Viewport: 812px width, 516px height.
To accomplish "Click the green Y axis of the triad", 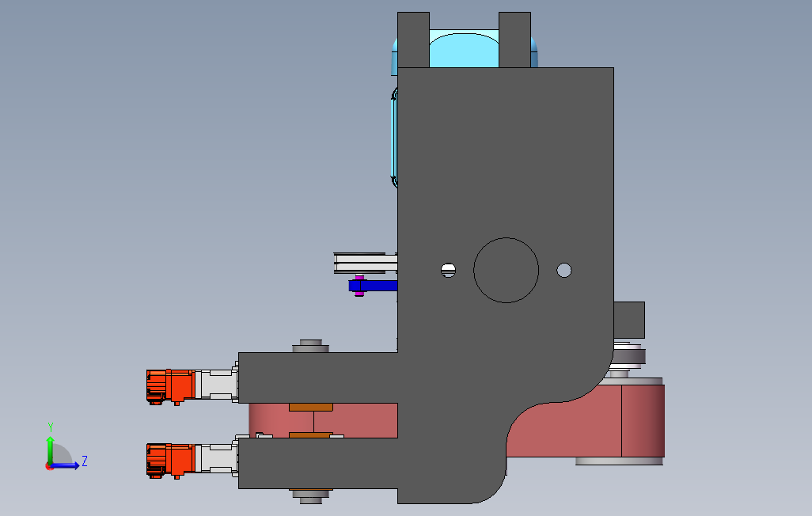I will (50, 450).
